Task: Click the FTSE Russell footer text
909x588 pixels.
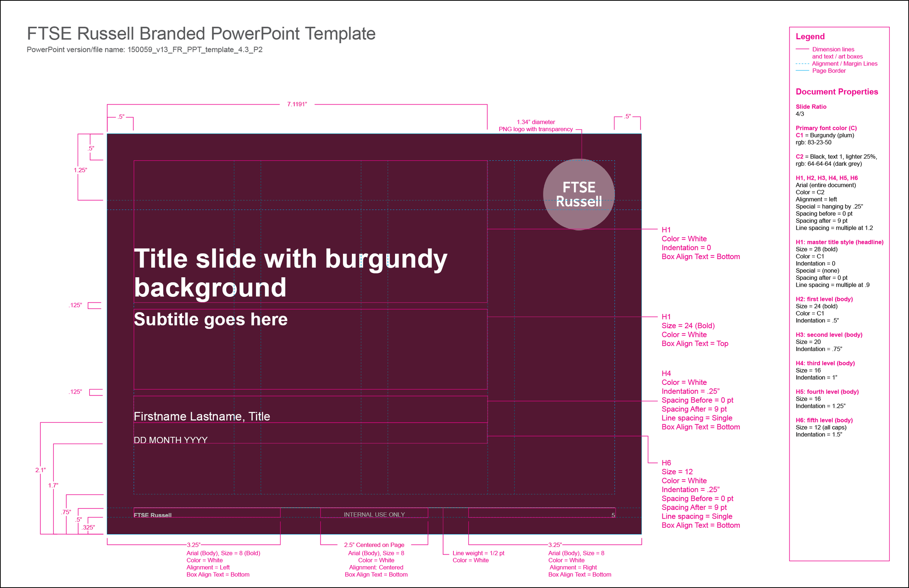Action: coord(152,515)
